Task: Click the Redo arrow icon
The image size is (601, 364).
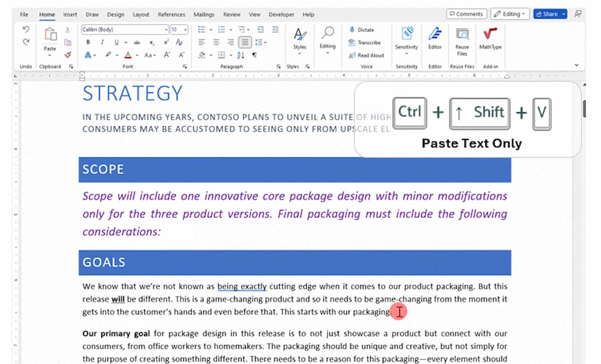Action: click(x=26, y=42)
